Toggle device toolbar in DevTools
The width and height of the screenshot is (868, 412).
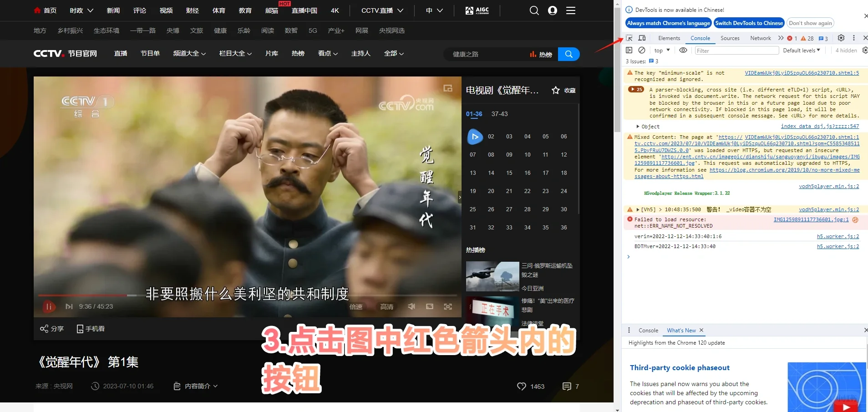coord(641,38)
